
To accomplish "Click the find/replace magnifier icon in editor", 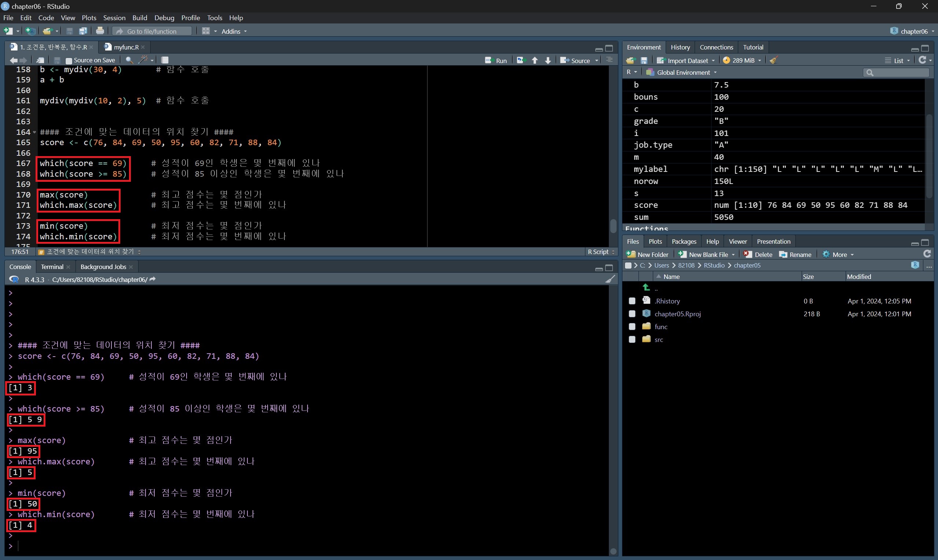I will pyautogui.click(x=129, y=60).
